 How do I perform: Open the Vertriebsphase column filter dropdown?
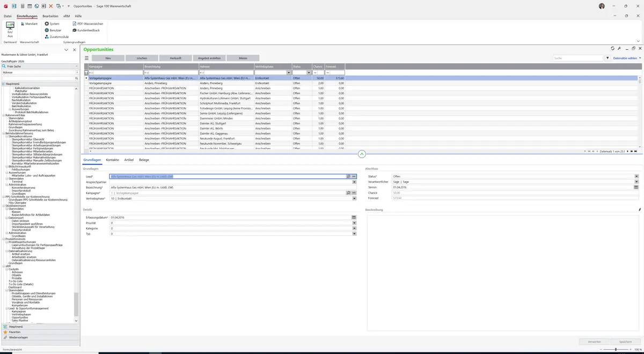point(288,72)
